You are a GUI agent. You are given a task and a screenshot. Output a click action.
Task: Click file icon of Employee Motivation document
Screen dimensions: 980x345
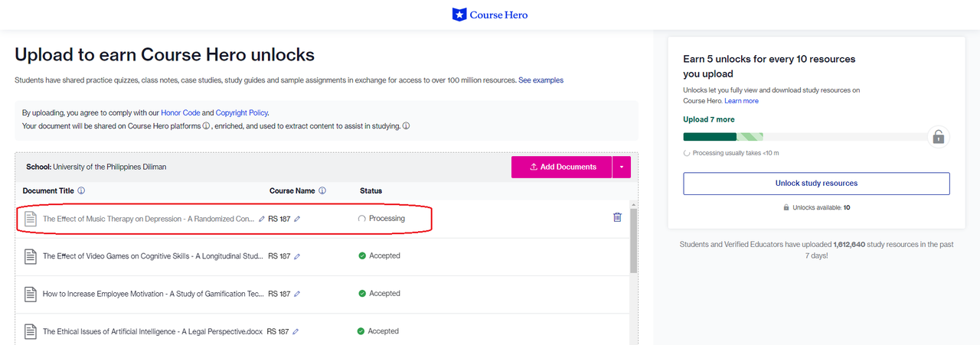31,294
